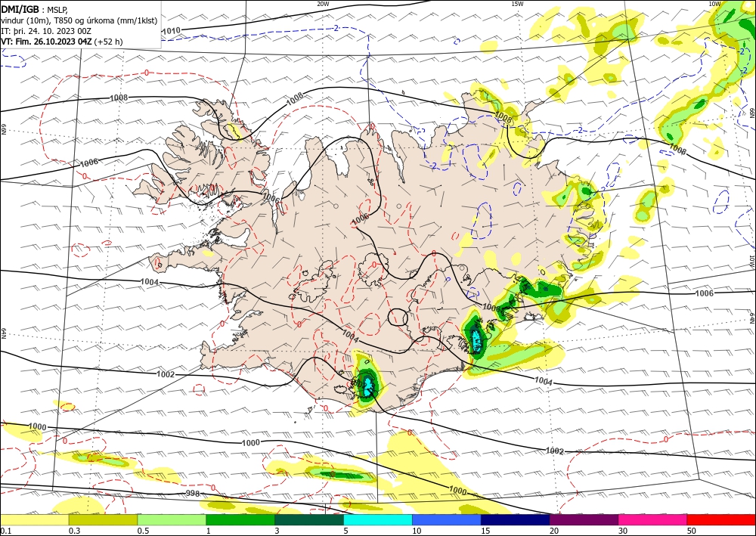This screenshot has height=536, width=756.
Task: Click the legend value '50'
Action: pyautogui.click(x=692, y=531)
